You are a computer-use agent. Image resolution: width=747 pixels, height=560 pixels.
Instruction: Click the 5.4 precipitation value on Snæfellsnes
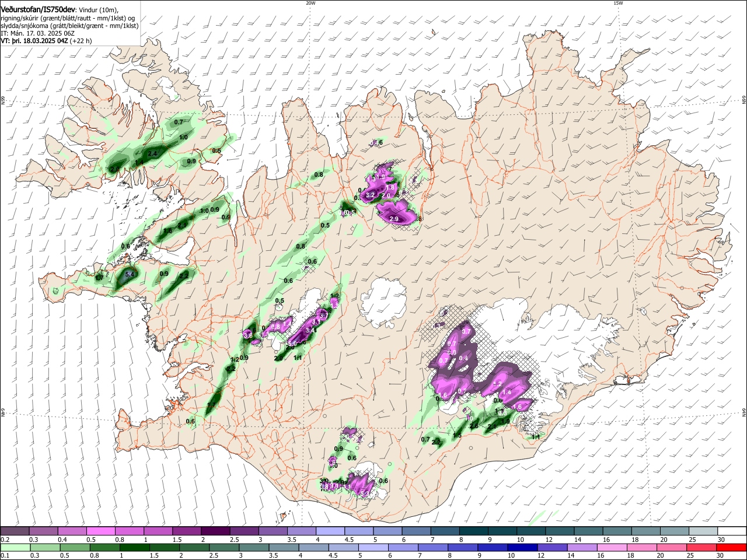130,274
